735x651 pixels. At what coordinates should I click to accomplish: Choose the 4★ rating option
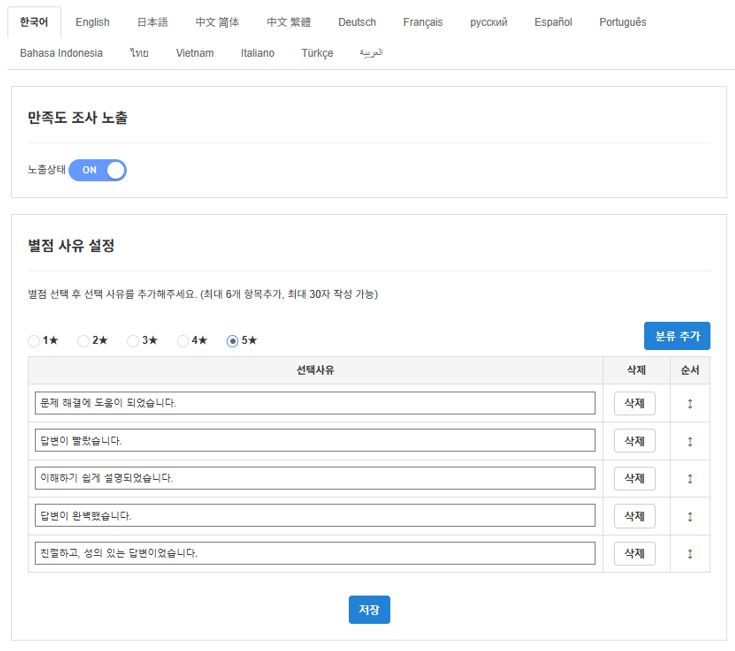tap(183, 341)
